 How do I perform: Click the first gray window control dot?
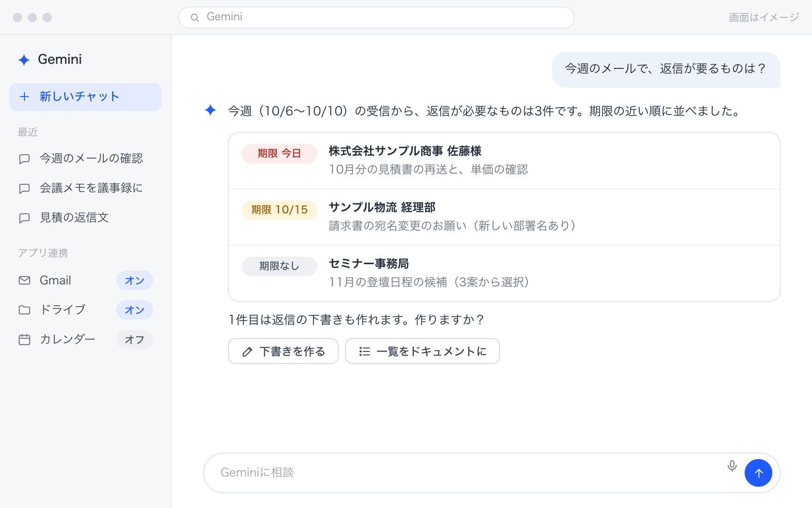coord(18,18)
